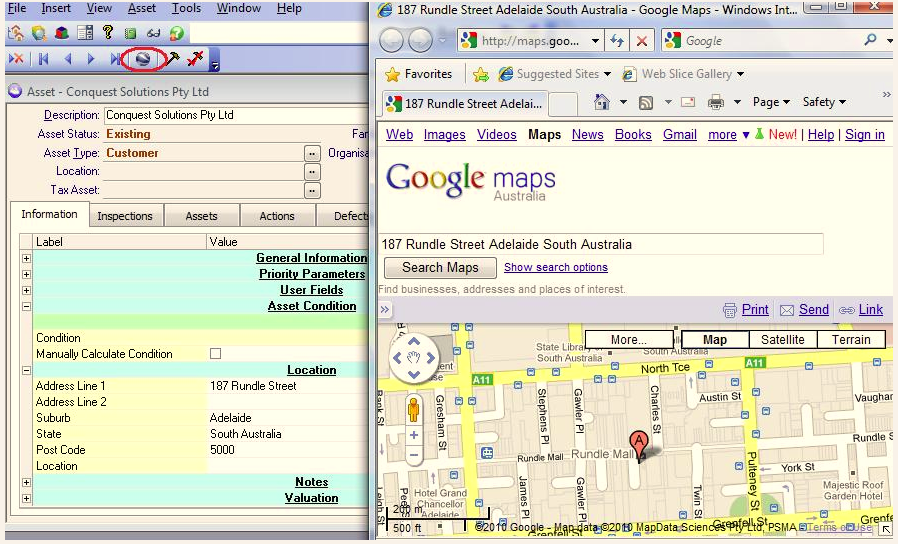Select the Map view button
The width and height of the screenshot is (898, 544).
(715, 340)
